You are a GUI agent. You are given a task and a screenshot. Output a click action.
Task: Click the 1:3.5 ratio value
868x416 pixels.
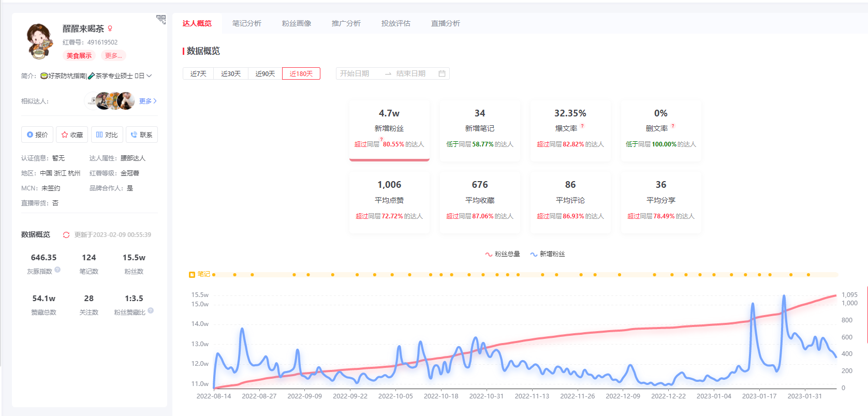(x=134, y=299)
